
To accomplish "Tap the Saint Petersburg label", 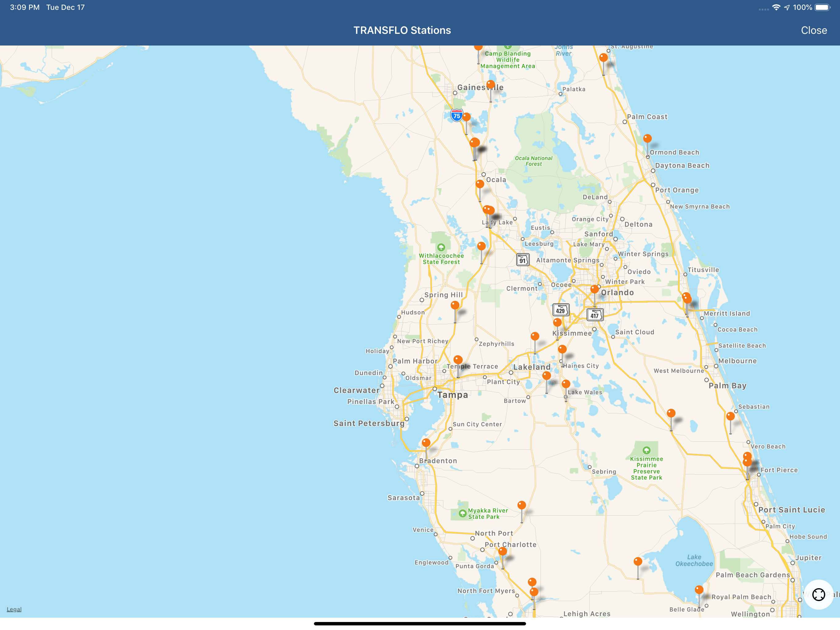I will [x=369, y=423].
